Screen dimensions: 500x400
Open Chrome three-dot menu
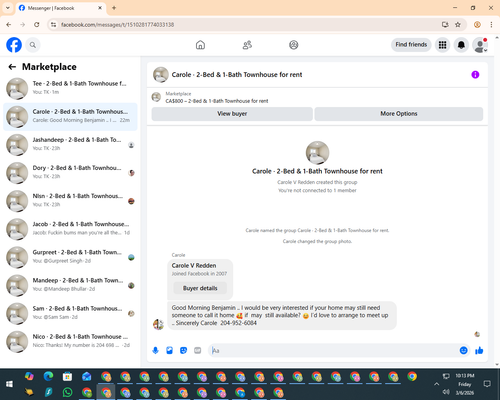tap(491, 25)
